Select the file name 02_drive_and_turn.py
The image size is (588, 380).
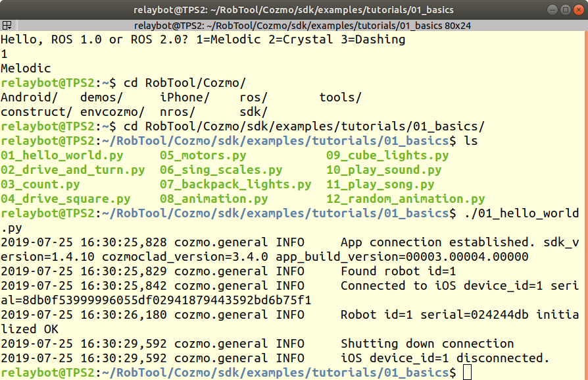tap(73, 170)
